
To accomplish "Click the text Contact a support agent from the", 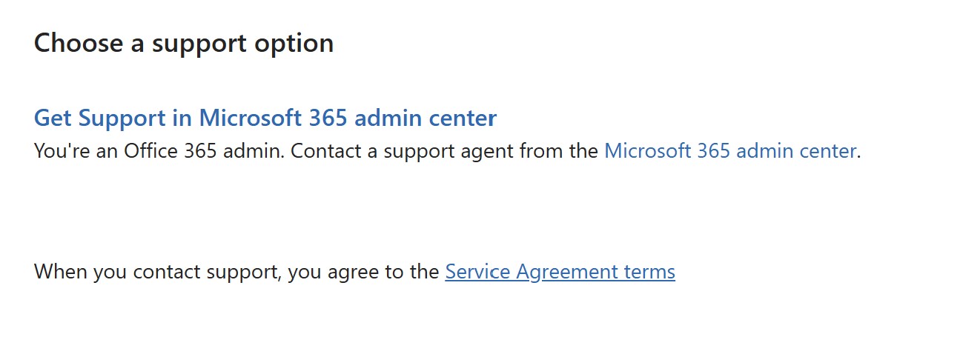I will pos(444,151).
